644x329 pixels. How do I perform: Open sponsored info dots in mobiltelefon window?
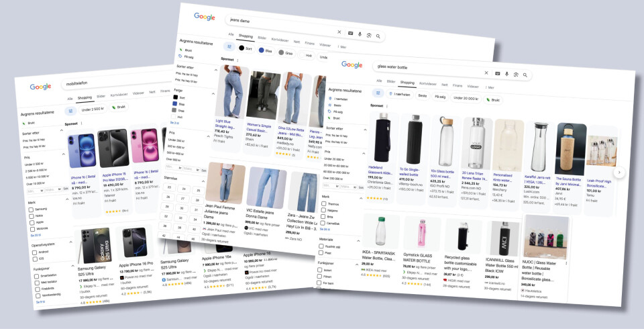coord(81,124)
